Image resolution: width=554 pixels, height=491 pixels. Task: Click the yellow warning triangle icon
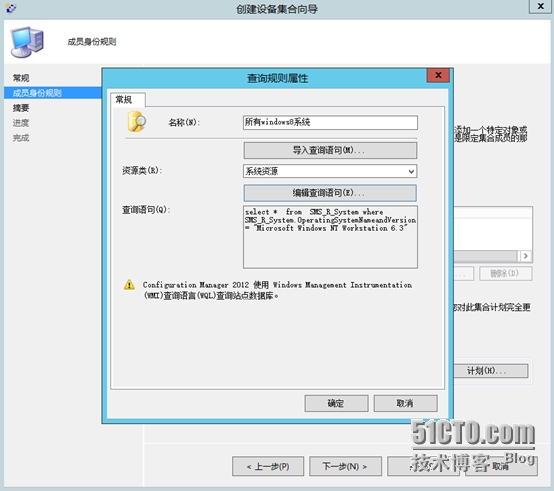129,285
